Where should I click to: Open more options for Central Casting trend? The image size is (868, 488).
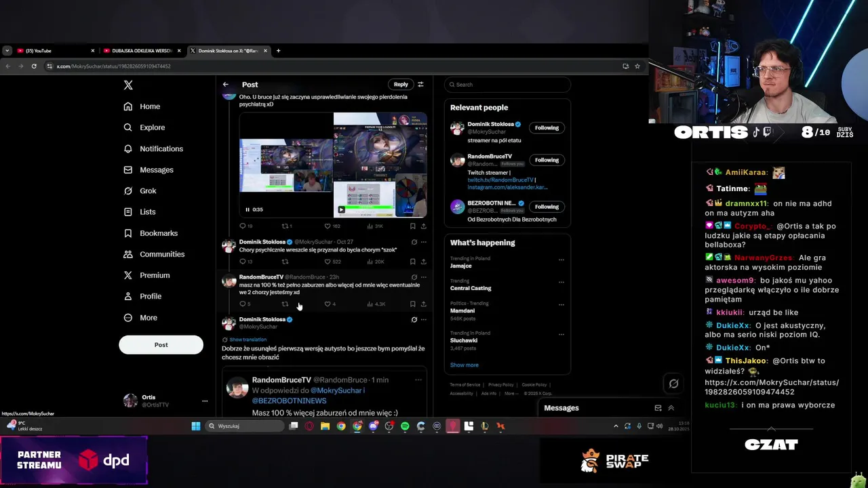[561, 281]
